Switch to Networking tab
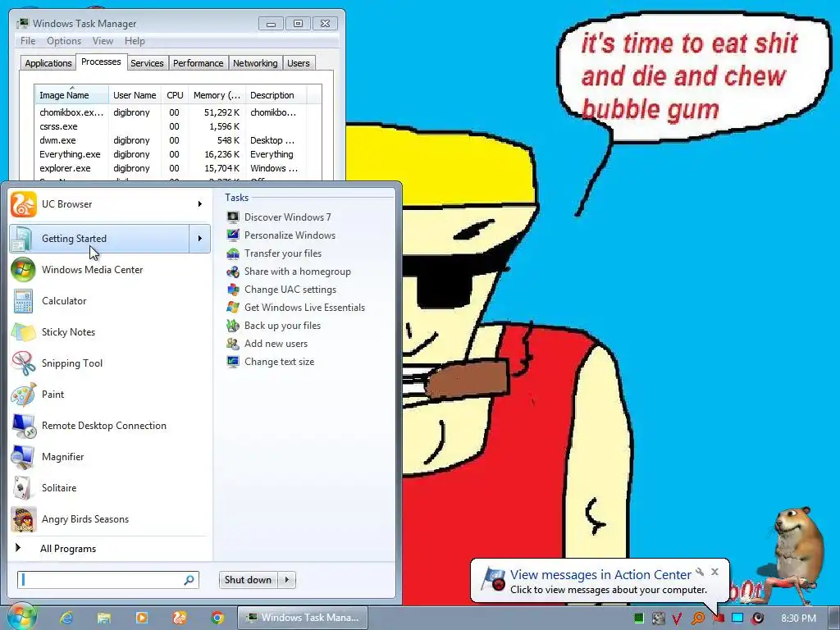 coord(255,63)
